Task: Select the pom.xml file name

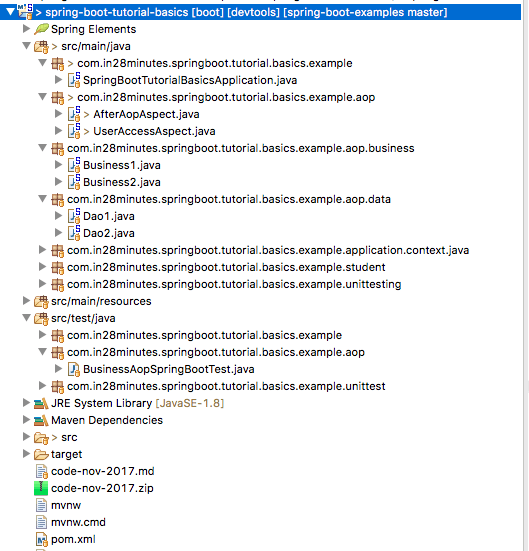Action: [x=73, y=539]
